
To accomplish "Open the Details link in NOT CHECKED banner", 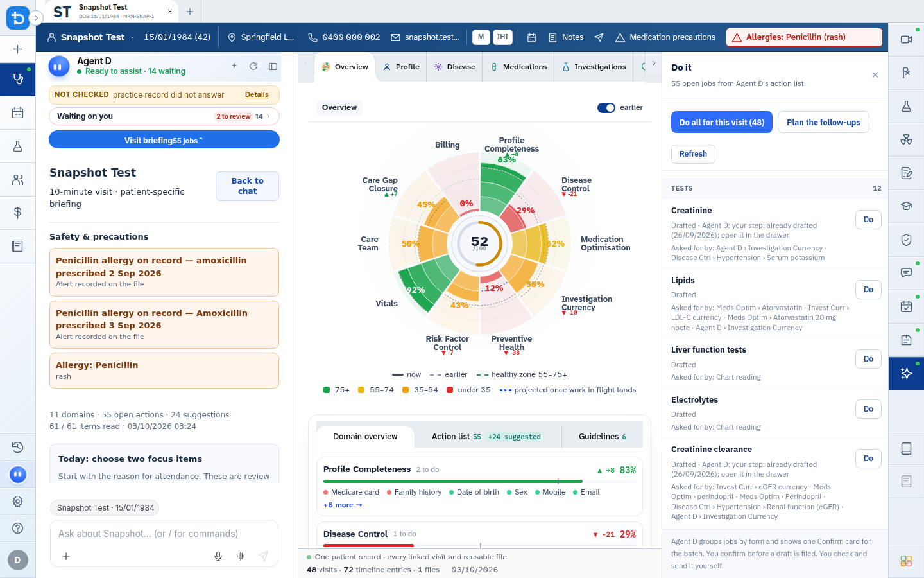I will tap(257, 94).
